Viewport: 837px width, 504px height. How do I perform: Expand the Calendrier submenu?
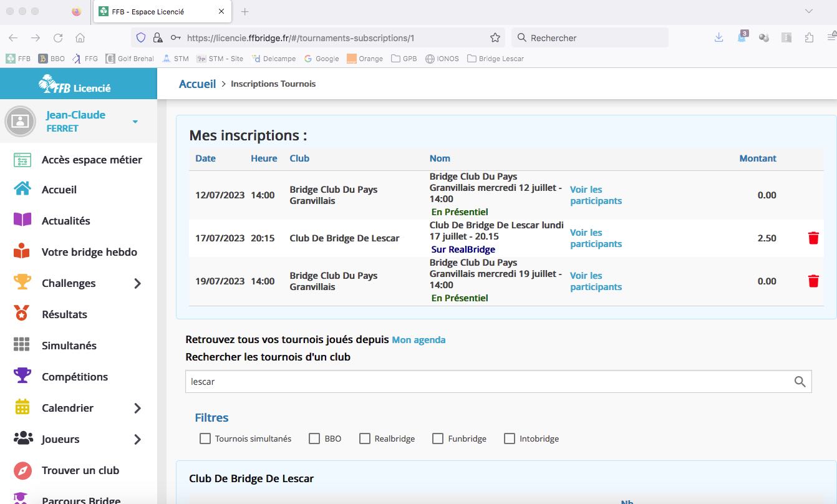tap(137, 408)
